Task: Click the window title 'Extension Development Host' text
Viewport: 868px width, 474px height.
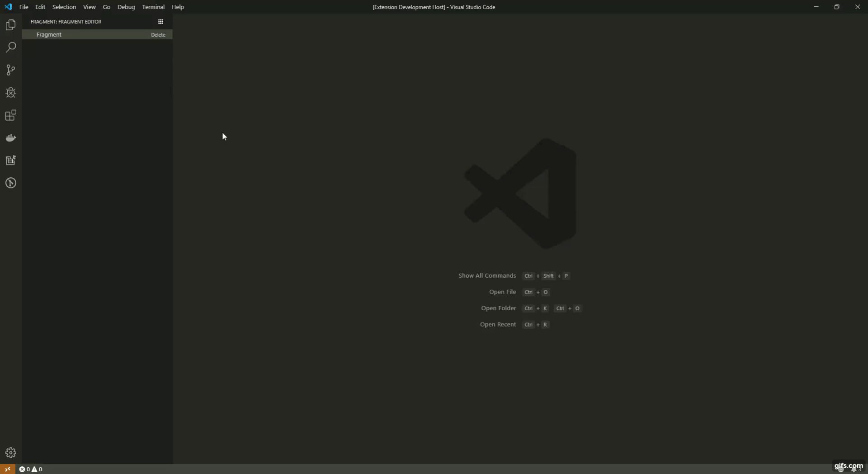Action: point(409,7)
